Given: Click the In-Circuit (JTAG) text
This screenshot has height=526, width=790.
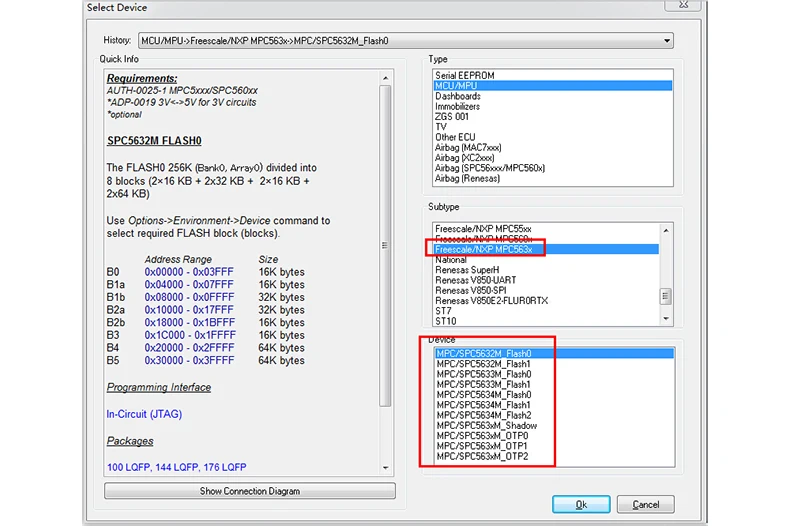Looking at the screenshot, I should click(x=144, y=414).
